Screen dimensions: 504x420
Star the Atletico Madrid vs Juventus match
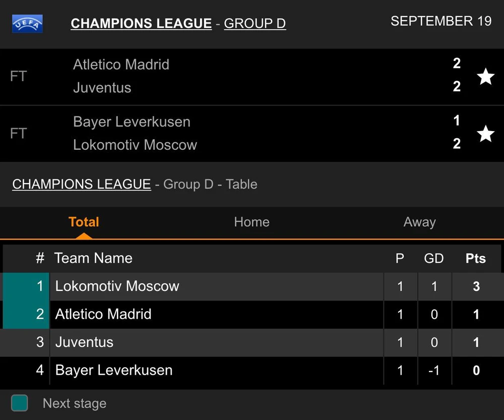click(x=485, y=77)
